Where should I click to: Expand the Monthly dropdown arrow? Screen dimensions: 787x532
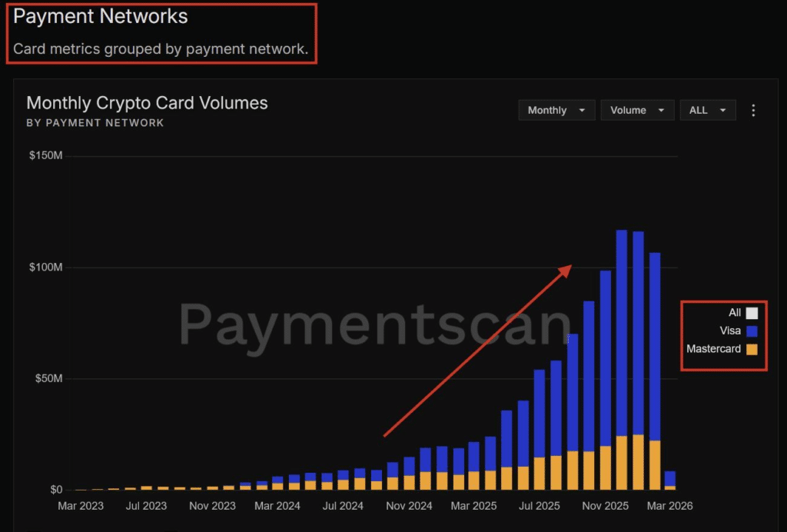click(581, 110)
